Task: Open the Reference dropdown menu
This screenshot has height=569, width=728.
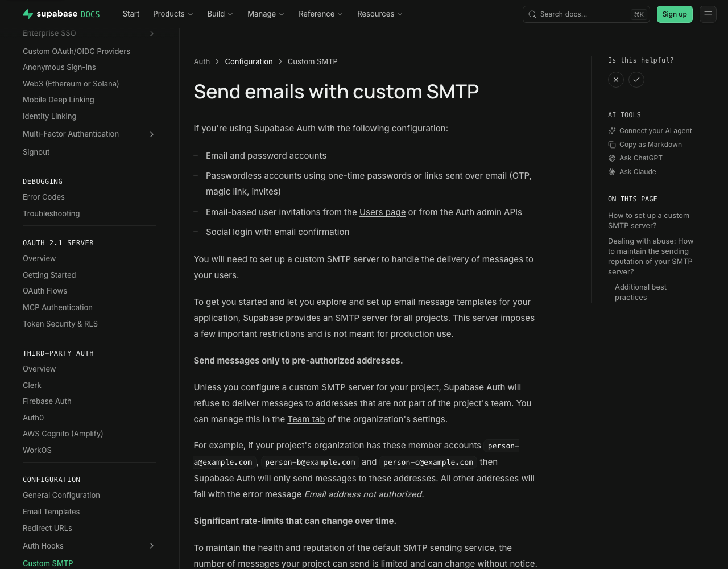Action: coord(321,14)
